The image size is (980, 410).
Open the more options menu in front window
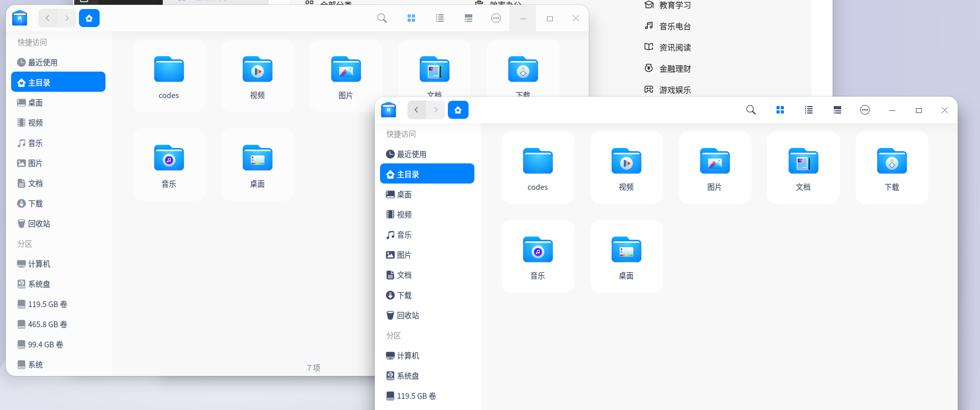[864, 110]
